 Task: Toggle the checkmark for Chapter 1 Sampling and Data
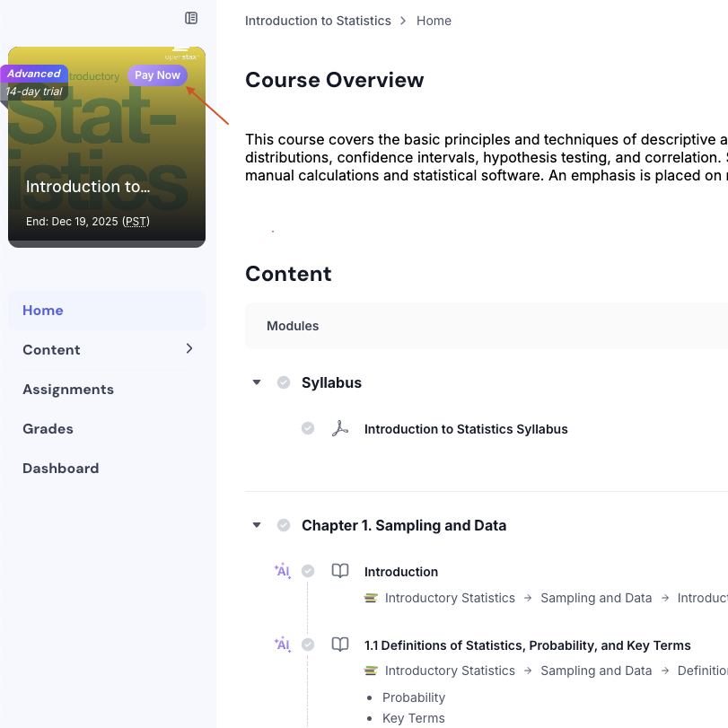(x=284, y=525)
